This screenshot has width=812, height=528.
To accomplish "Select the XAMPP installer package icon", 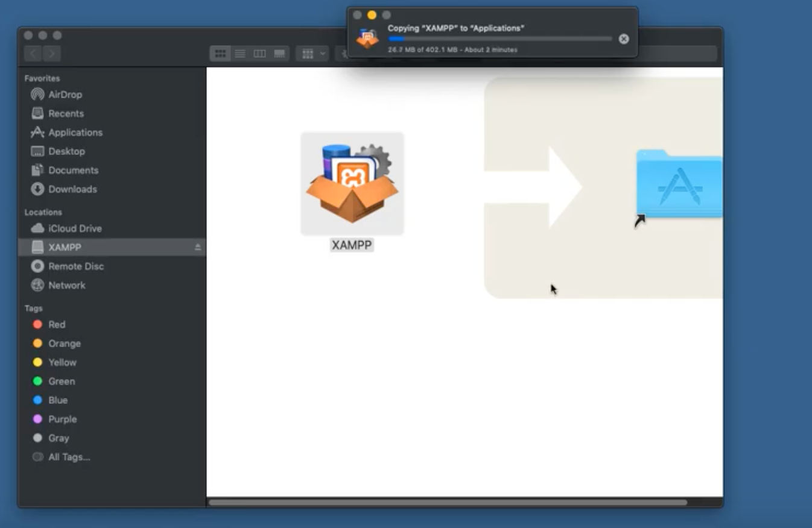I will tap(352, 183).
